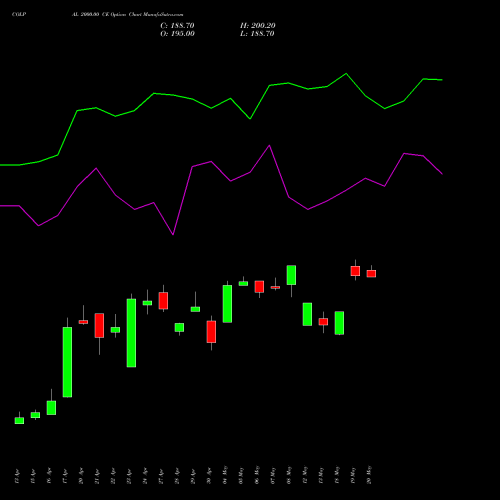
Task: Click the red candle on 27 Apr
Action: click(163, 301)
